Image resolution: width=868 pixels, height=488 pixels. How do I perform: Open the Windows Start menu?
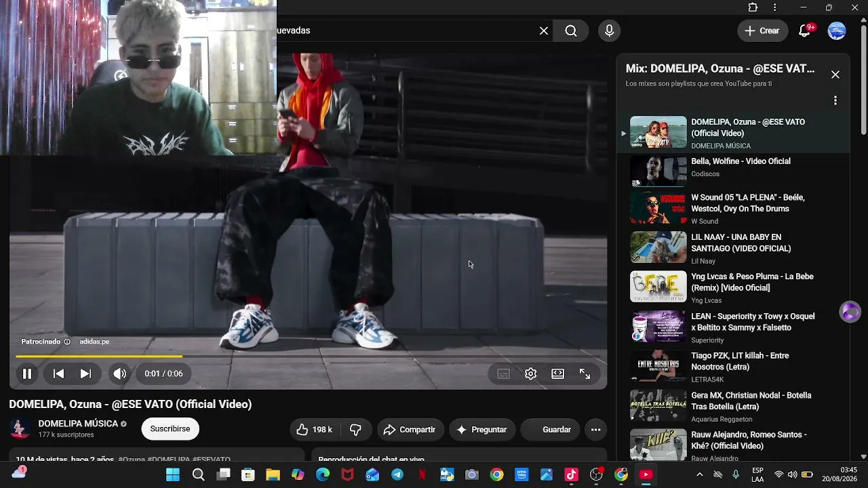[x=173, y=474]
